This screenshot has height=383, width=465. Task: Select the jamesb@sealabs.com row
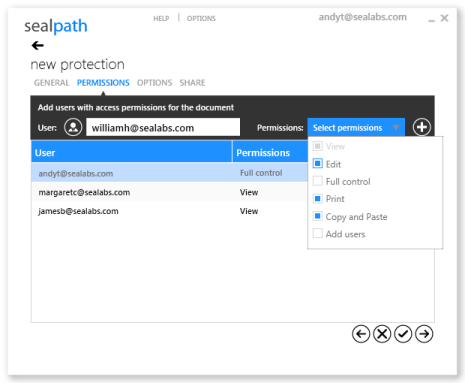[169, 211]
